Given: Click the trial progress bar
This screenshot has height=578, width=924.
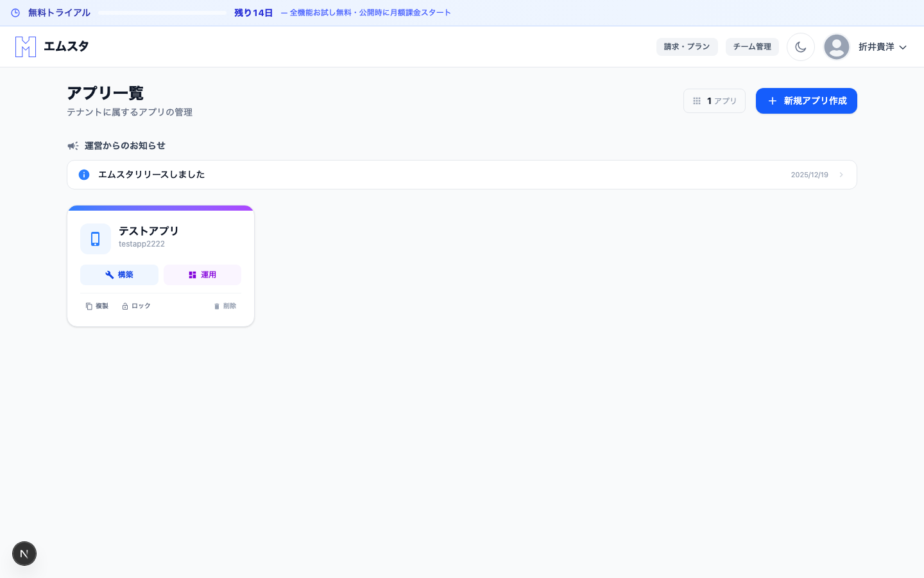Looking at the screenshot, I should coord(162,13).
